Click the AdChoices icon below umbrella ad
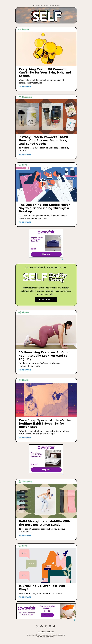Viewport: 92px width, 644px height. point(75,620)
